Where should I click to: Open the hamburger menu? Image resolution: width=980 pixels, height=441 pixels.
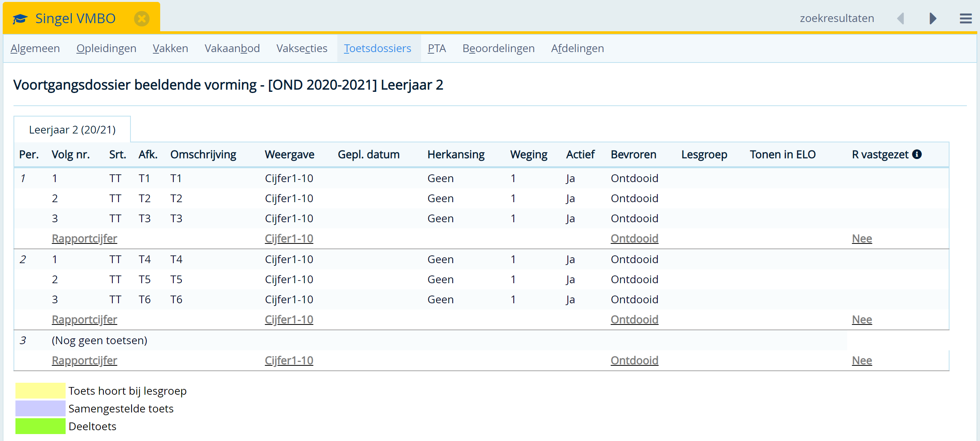(966, 19)
